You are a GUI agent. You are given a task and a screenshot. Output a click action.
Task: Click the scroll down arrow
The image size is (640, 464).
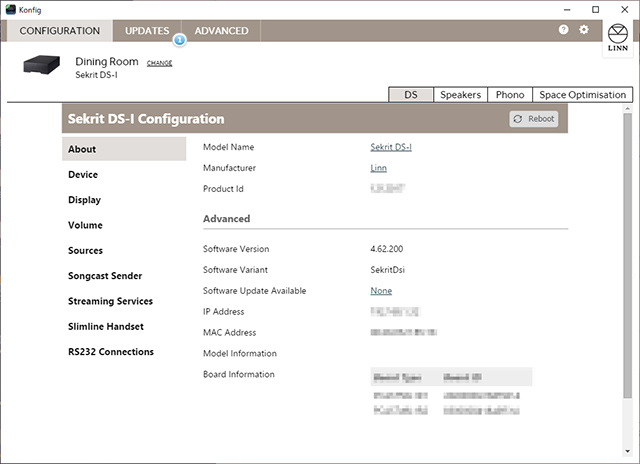[627, 451]
